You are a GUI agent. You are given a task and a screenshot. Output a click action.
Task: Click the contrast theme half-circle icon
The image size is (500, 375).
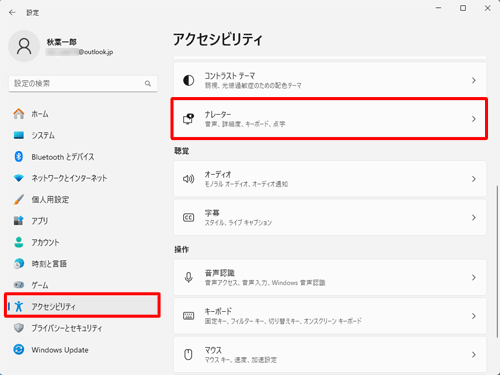pyautogui.click(x=189, y=80)
